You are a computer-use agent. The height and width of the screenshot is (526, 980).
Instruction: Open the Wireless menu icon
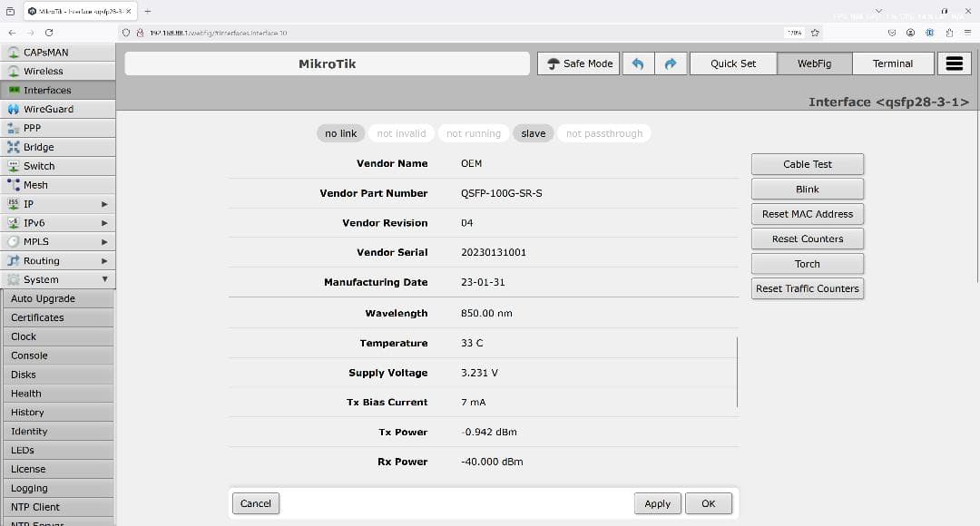[x=13, y=72]
